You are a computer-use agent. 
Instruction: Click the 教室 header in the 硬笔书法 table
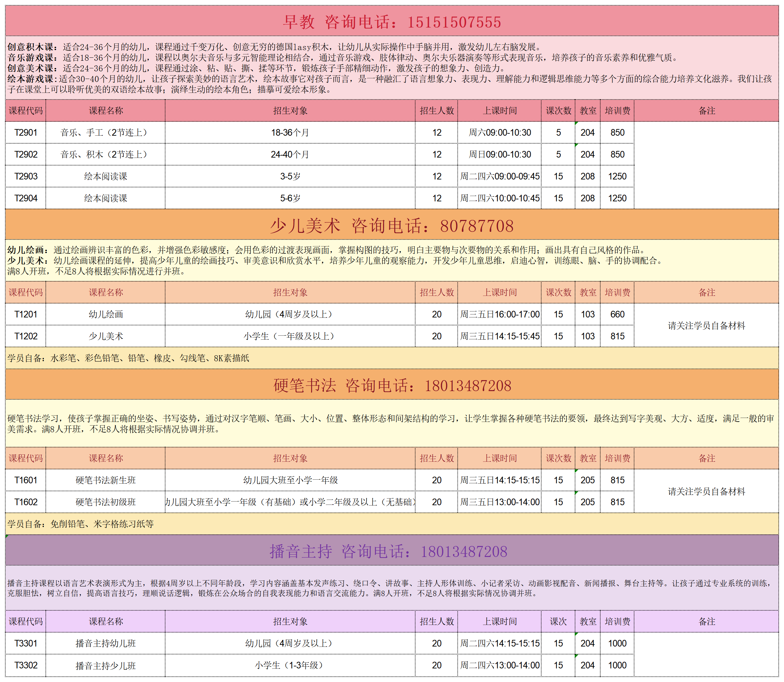(588, 458)
